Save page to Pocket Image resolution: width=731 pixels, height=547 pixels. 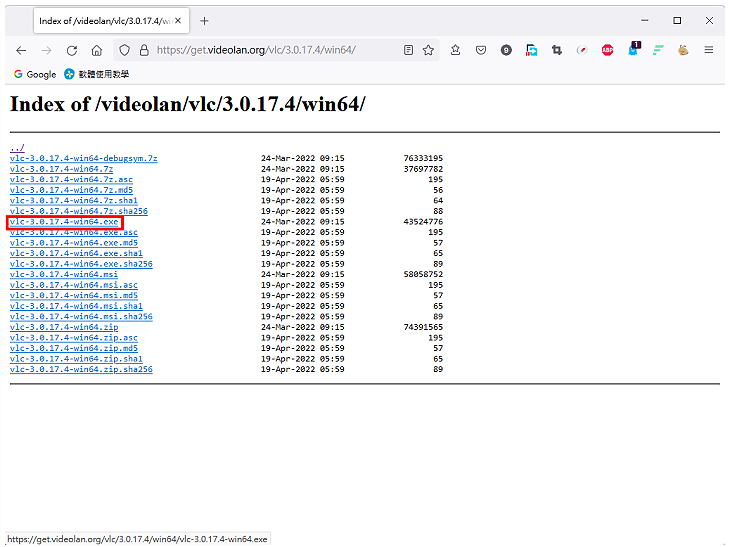coord(481,50)
